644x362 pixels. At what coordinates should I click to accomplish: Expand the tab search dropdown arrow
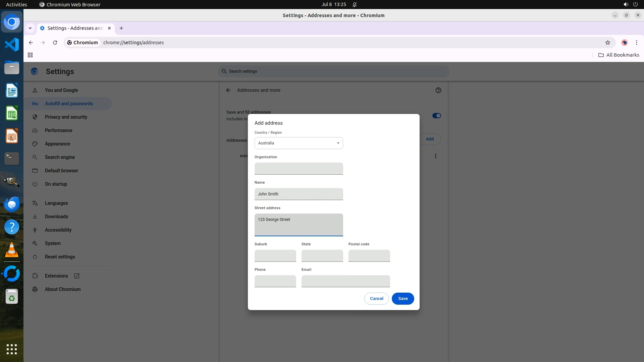[x=30, y=28]
